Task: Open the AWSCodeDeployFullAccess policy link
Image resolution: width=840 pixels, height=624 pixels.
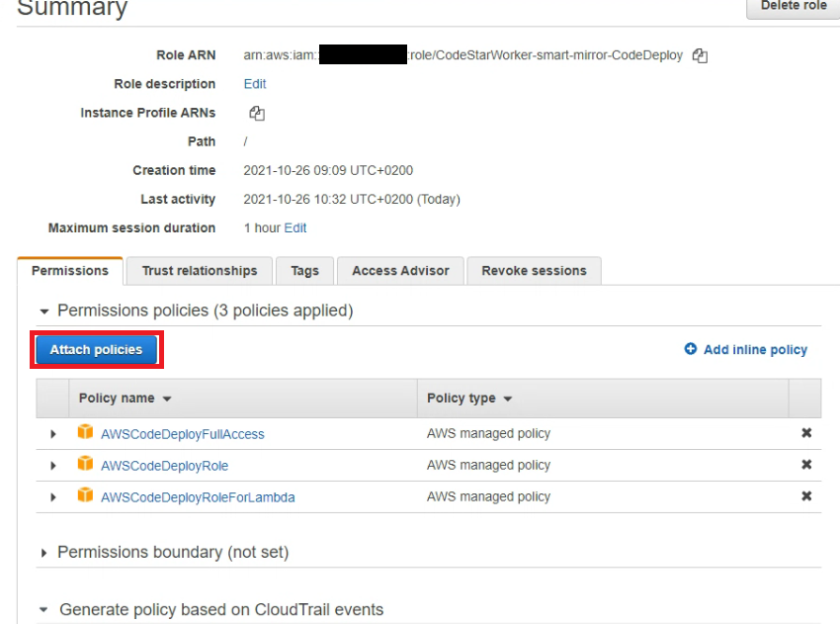Action: click(x=183, y=434)
